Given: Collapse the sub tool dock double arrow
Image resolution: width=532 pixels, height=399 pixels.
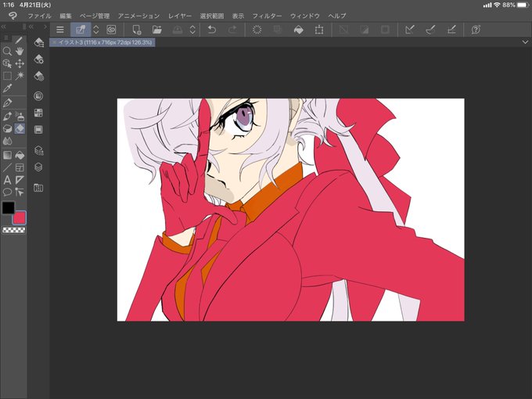Looking at the screenshot, I should (31, 27).
